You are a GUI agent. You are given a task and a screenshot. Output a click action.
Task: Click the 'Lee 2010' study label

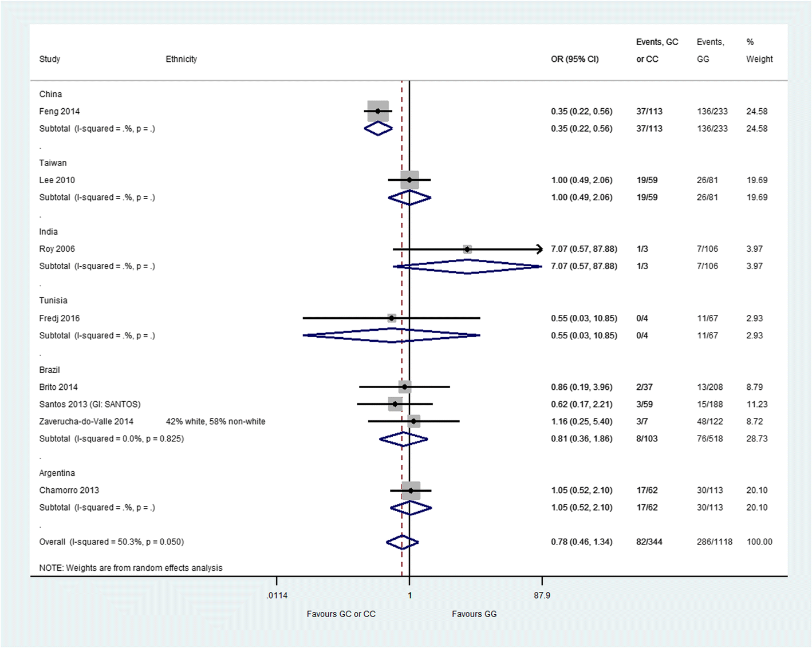pos(57,180)
